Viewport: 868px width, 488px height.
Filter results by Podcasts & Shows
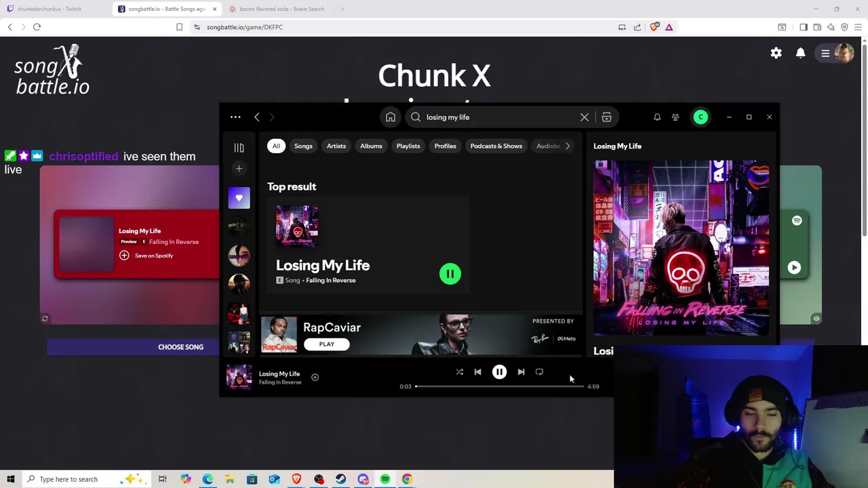pyautogui.click(x=496, y=146)
